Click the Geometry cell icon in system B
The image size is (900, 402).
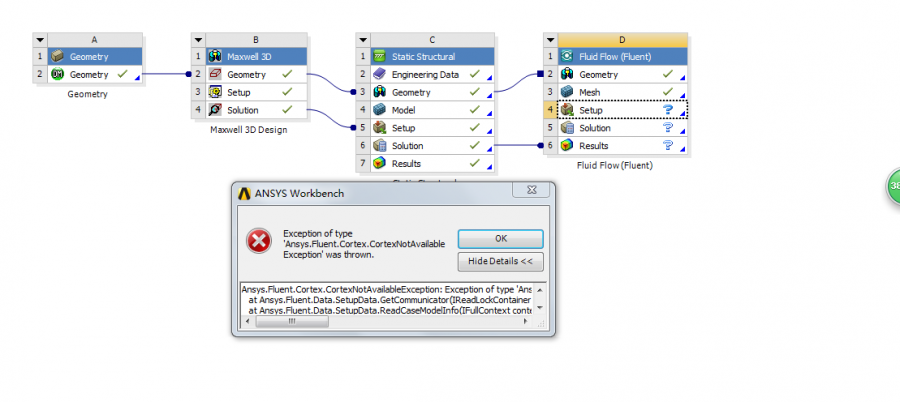[x=215, y=74]
